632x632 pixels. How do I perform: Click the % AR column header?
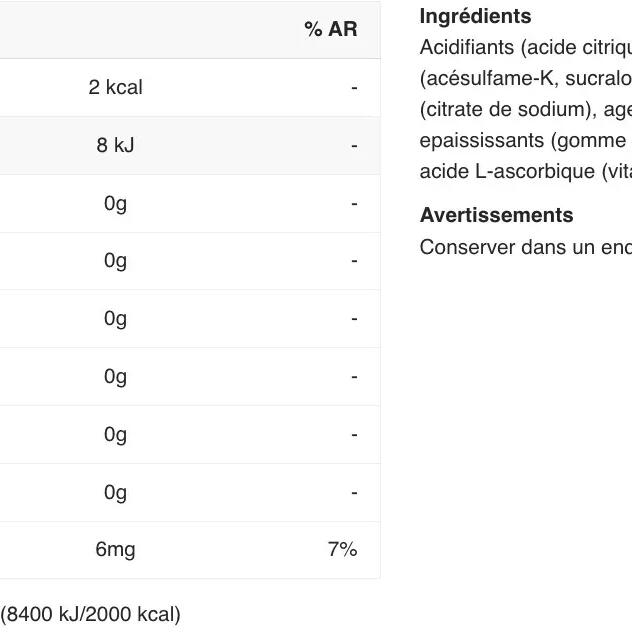(330, 30)
